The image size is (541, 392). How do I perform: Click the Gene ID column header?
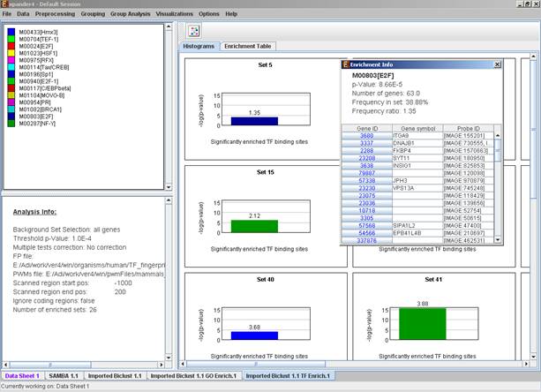click(x=367, y=128)
